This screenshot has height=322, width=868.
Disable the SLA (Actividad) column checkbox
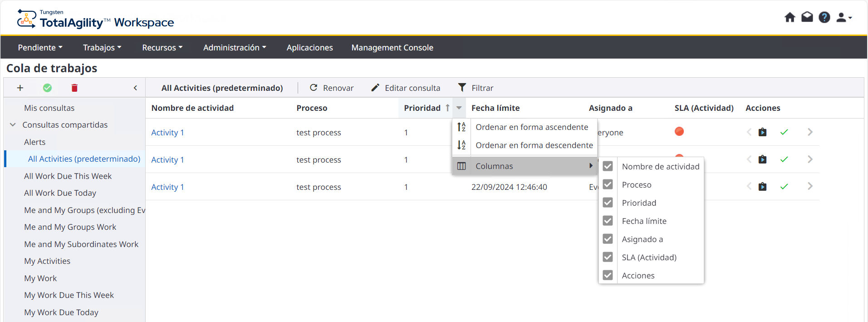pos(608,257)
